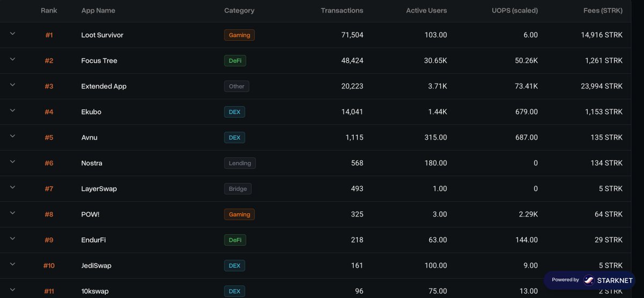Expand the LayerSwap row chevron

[12, 188]
